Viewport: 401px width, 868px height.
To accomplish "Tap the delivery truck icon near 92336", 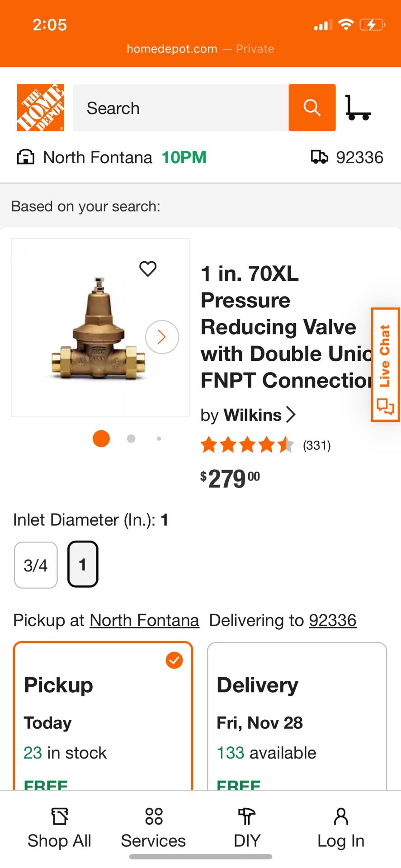I will click(321, 157).
